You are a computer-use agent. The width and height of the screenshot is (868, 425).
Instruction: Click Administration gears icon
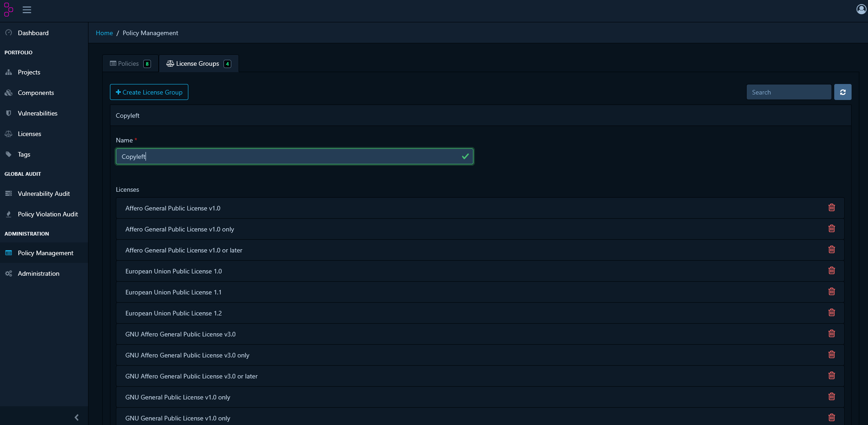pyautogui.click(x=9, y=273)
